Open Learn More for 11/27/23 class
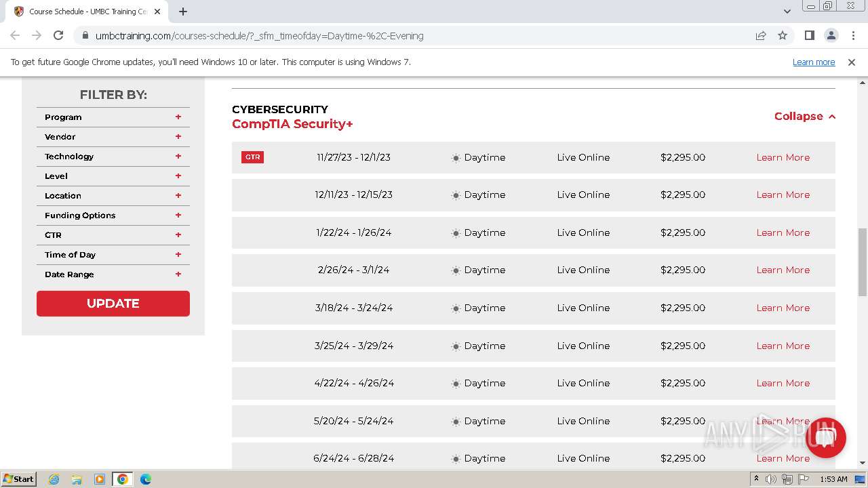 (783, 157)
